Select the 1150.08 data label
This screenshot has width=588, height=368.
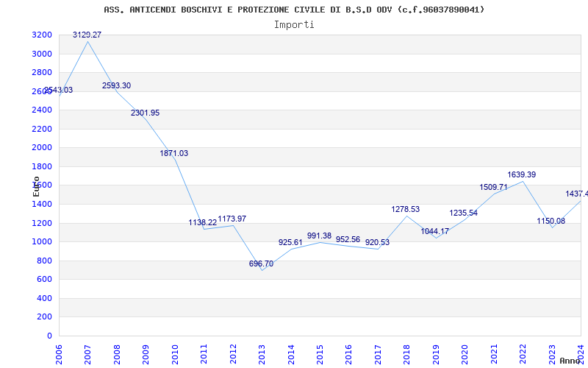tap(551, 222)
